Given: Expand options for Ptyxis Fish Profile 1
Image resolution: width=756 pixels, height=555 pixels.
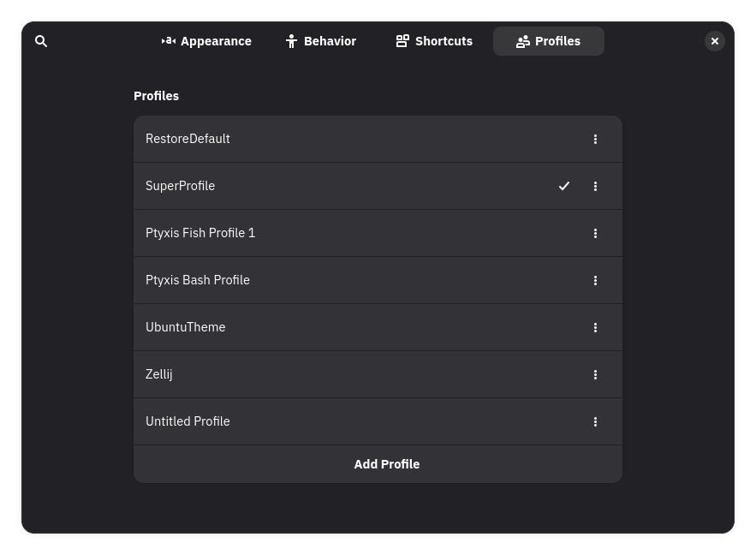Looking at the screenshot, I should 595,233.
